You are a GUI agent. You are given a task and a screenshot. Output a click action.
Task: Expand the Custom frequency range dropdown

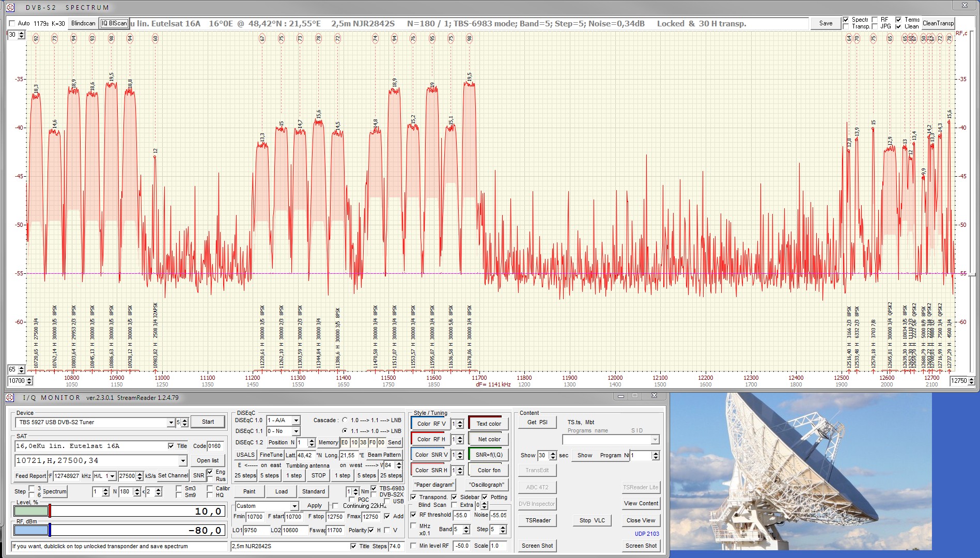(x=294, y=506)
